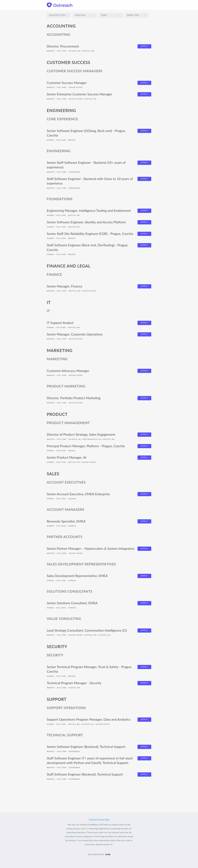198x868 pixels.
Task: Open the Work Type filter dropdown
Action: tap(136, 15)
